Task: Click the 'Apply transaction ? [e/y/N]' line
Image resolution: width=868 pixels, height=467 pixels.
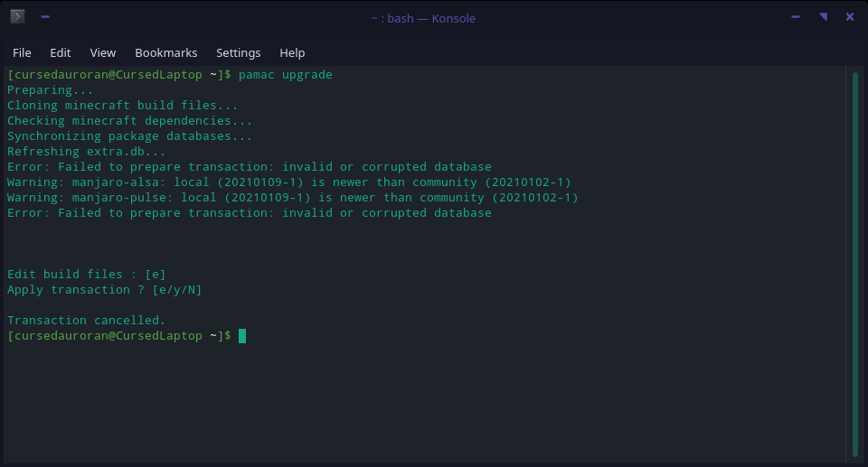Action: tap(105, 290)
